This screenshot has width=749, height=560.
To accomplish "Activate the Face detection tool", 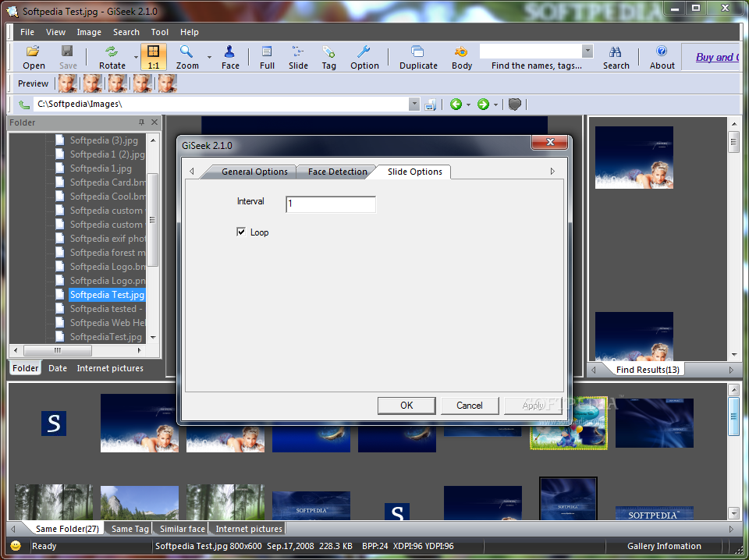I will click(x=230, y=57).
